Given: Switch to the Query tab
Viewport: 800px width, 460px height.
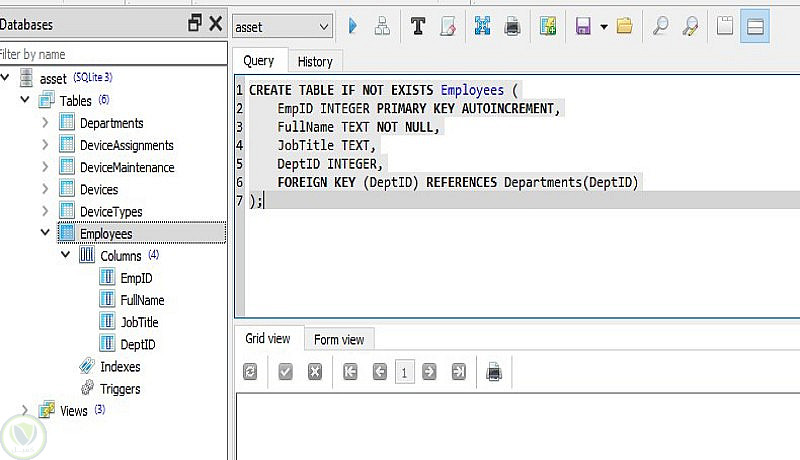Looking at the screenshot, I should (259, 61).
